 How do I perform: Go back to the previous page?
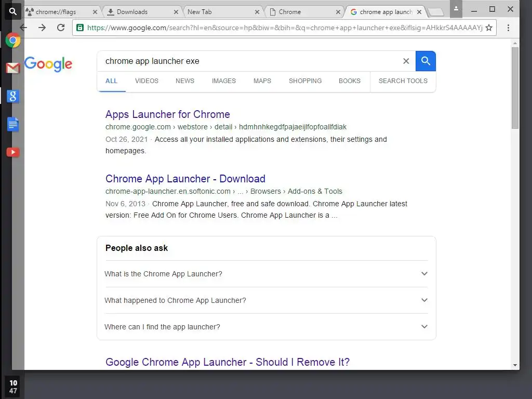click(x=23, y=28)
